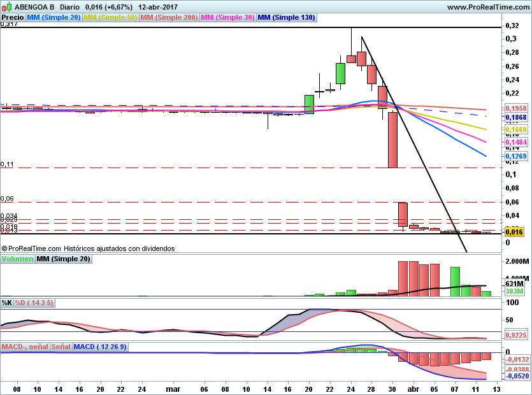Viewport: 532px width, 395px height.
Task: Toggle the MM (Simple 30) moving average label
Action: [227, 18]
